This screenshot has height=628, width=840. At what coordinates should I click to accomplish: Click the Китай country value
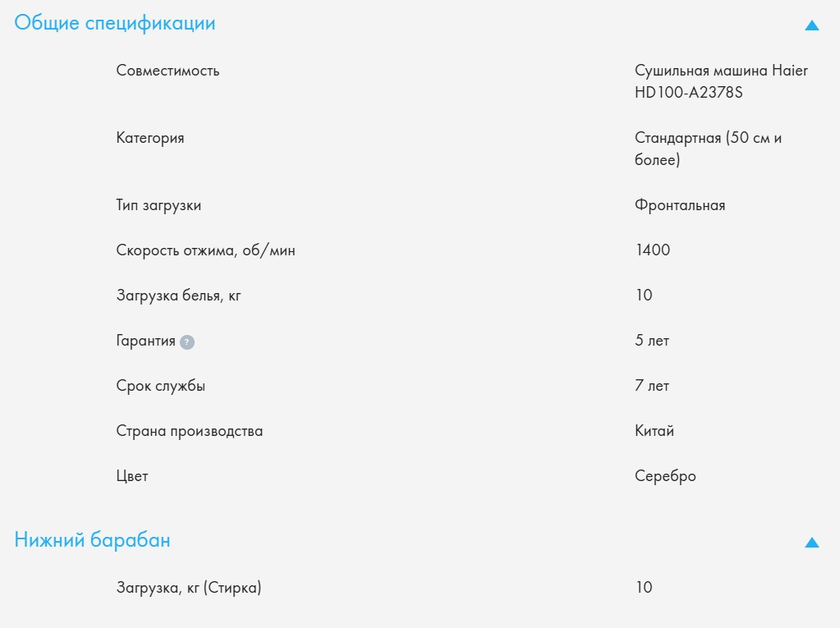(654, 431)
